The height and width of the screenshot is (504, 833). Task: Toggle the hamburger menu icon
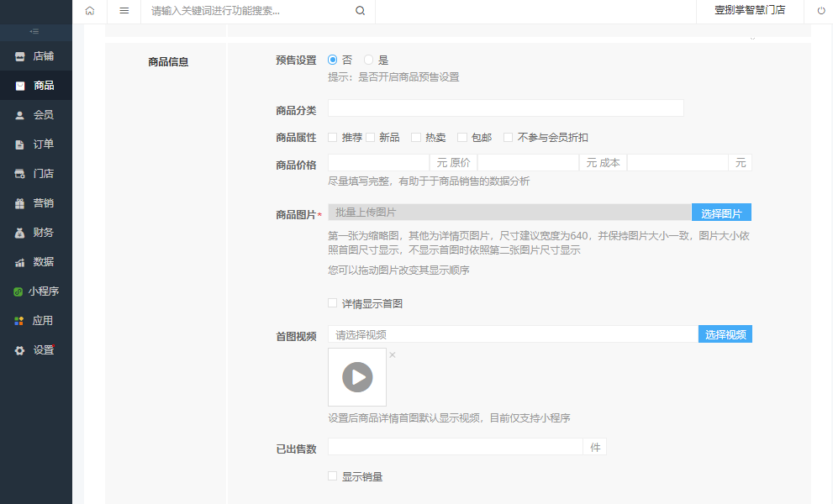124,11
